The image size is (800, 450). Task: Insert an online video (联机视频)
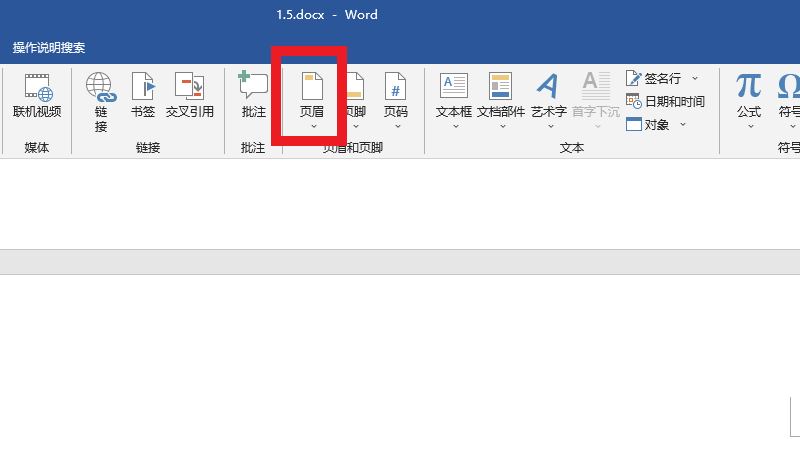[x=37, y=96]
